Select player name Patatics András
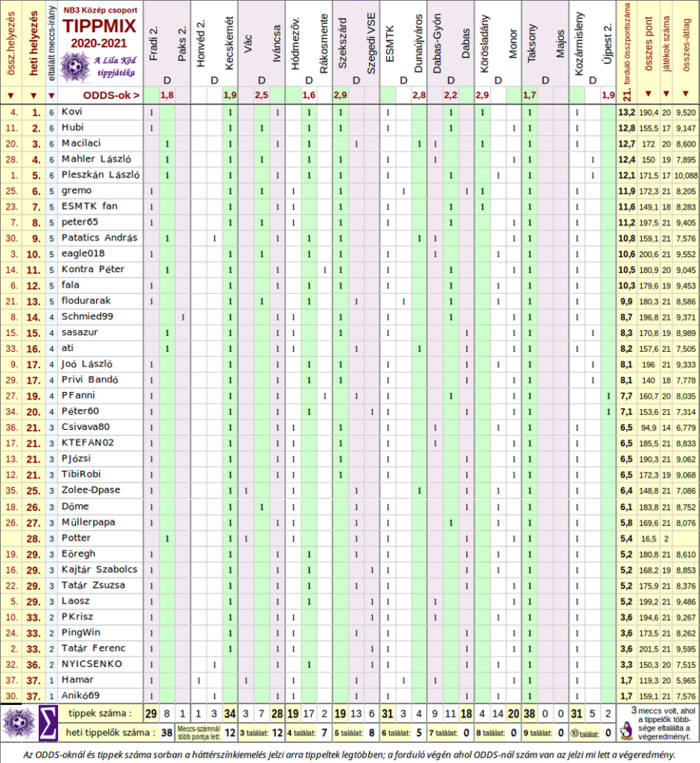 [x=99, y=238]
